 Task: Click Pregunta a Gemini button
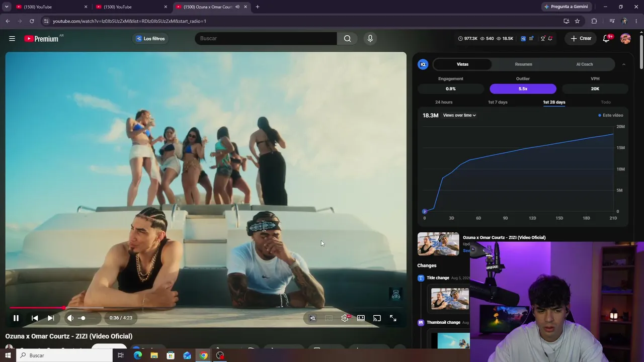coord(566,7)
